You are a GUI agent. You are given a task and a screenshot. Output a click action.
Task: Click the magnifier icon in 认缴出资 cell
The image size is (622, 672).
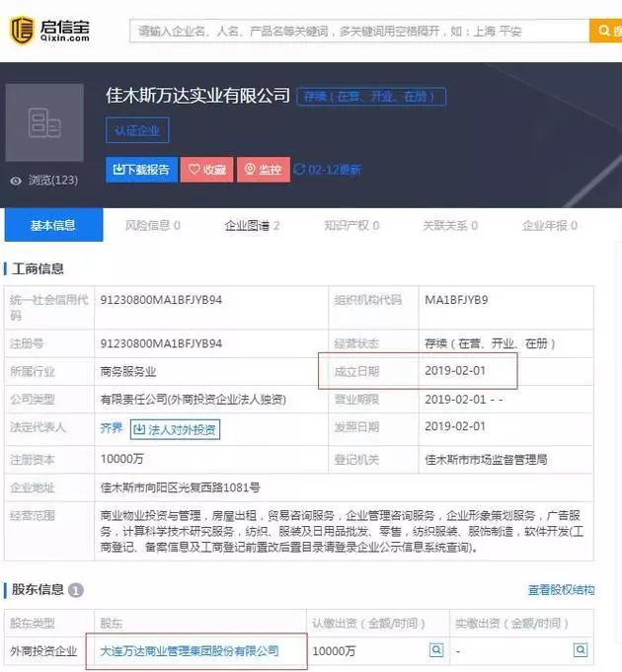(436, 649)
